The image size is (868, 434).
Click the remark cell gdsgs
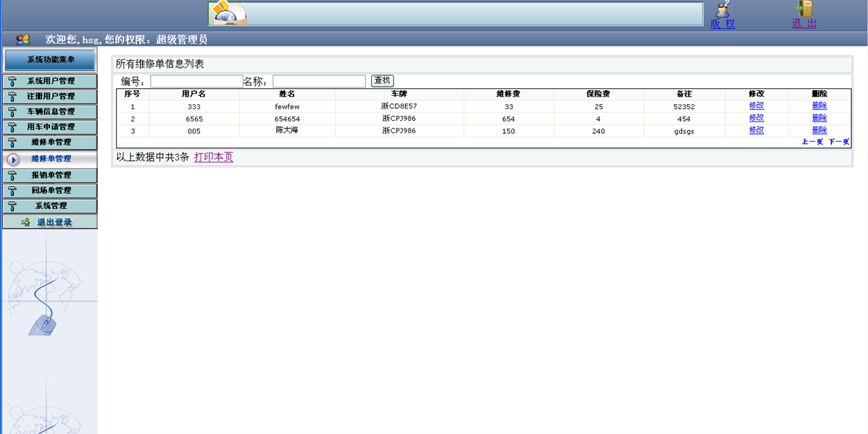(684, 131)
